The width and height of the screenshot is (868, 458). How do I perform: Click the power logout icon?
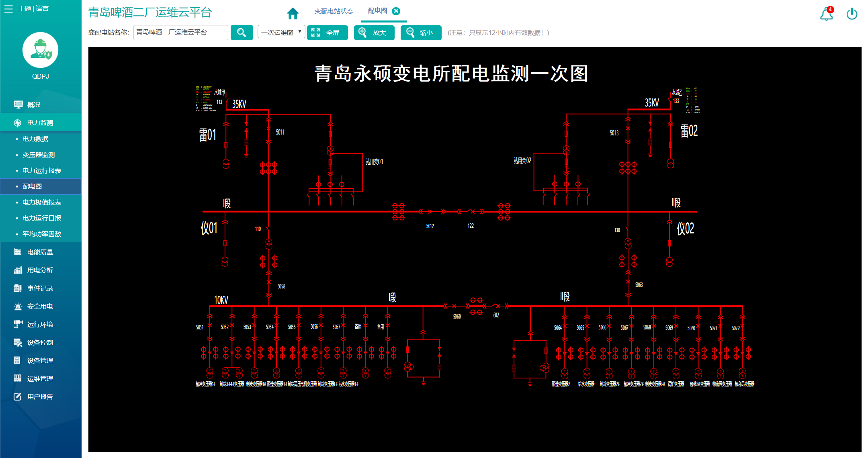pos(852,14)
